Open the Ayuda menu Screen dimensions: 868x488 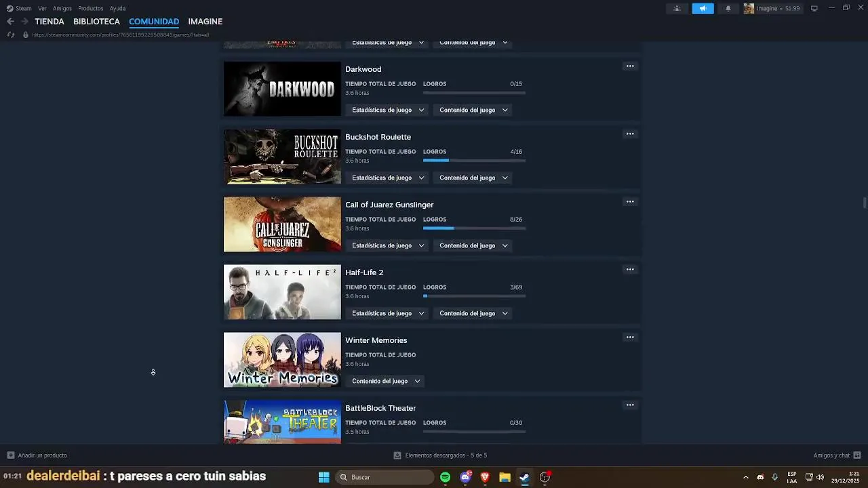pos(117,8)
